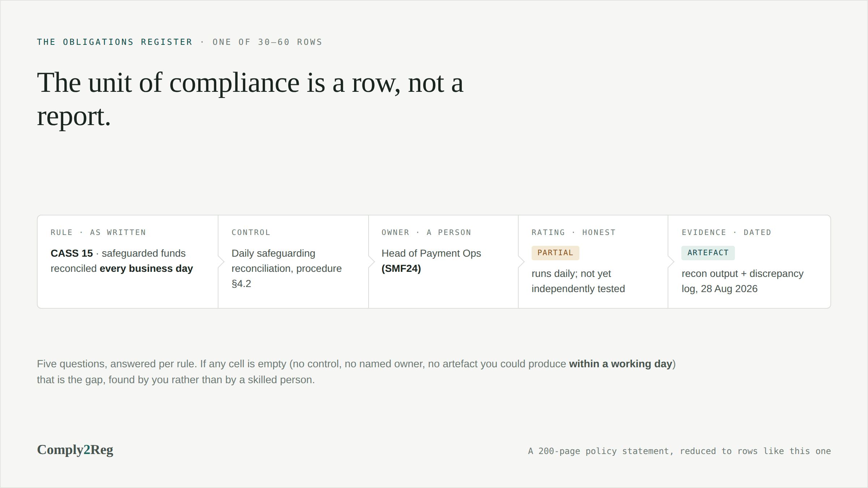
Task: Click the PARTIAL rating badge
Action: tap(555, 253)
